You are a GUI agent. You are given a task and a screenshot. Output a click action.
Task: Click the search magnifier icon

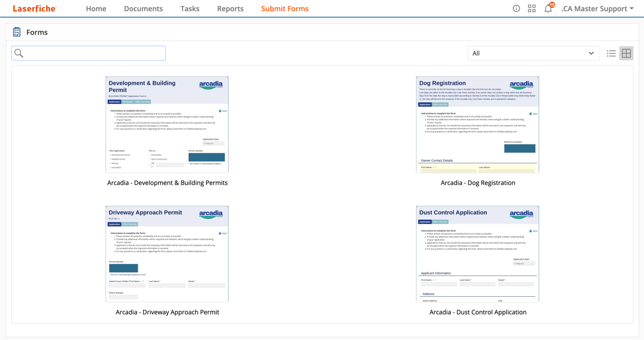pyautogui.click(x=19, y=53)
